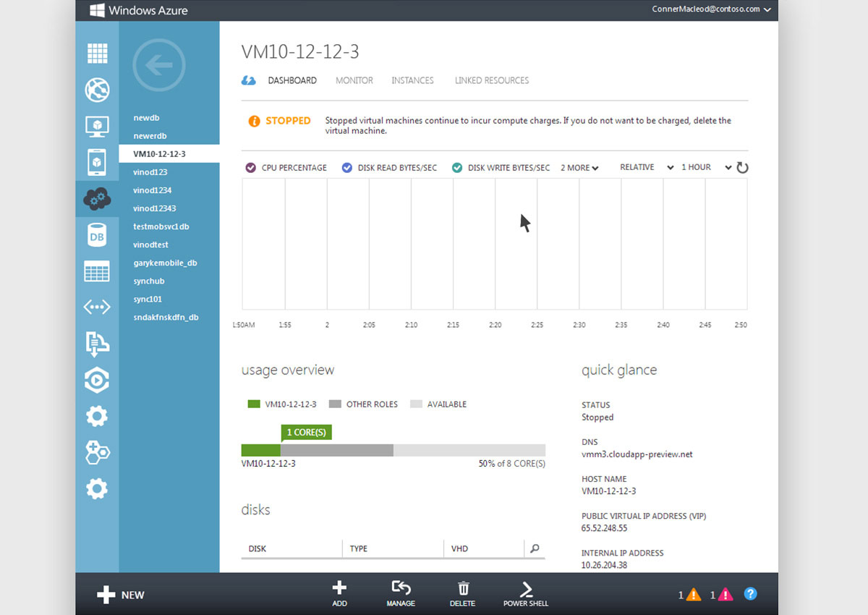Click the Windows Azure logo
This screenshot has height=615, width=868.
coord(139,10)
